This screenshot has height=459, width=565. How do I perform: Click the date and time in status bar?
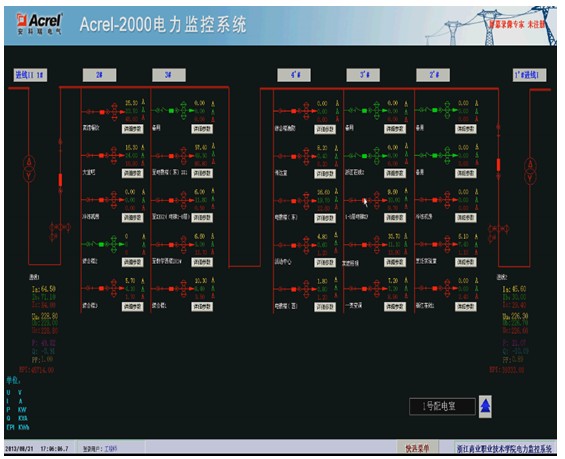click(x=36, y=449)
